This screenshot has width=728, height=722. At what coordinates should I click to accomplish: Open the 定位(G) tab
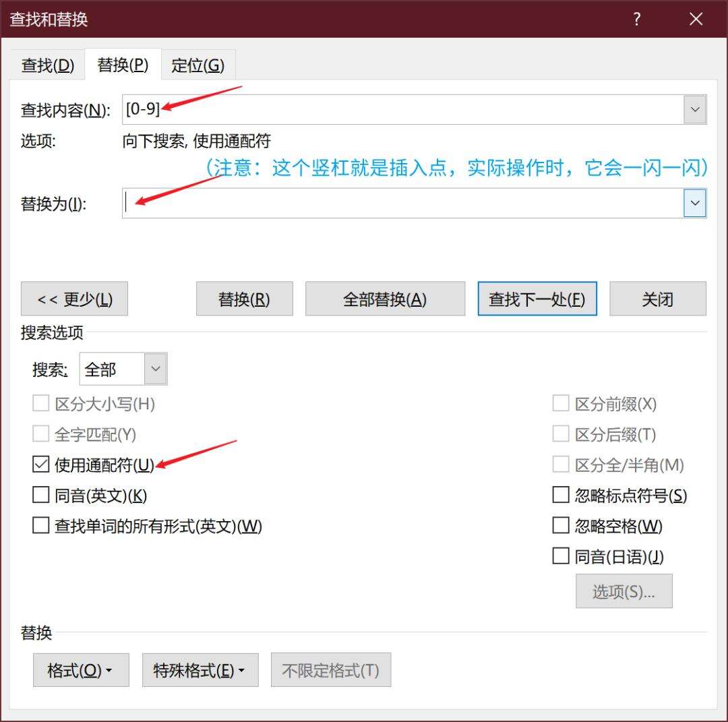(x=198, y=65)
